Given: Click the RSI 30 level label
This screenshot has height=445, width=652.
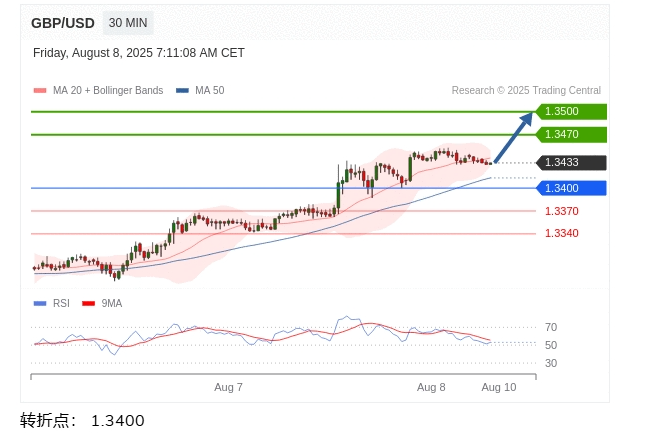Looking at the screenshot, I should [x=551, y=363].
